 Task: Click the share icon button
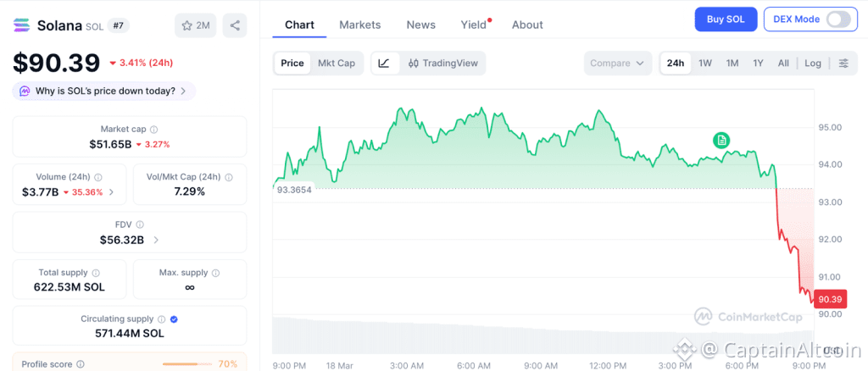[235, 25]
